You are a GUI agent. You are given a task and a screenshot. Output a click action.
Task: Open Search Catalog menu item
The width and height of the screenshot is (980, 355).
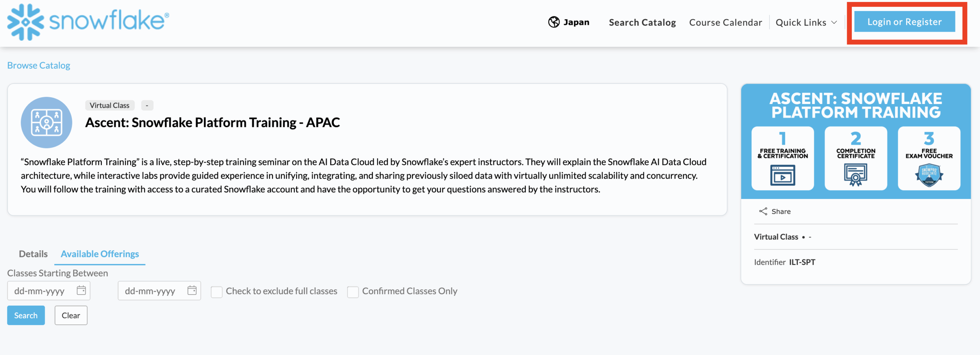point(642,23)
